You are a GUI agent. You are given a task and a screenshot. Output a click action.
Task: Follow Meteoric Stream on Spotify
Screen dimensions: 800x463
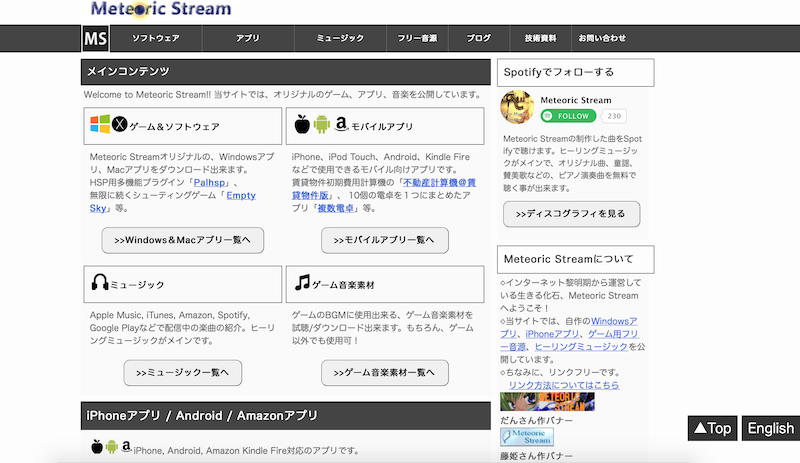(568, 116)
